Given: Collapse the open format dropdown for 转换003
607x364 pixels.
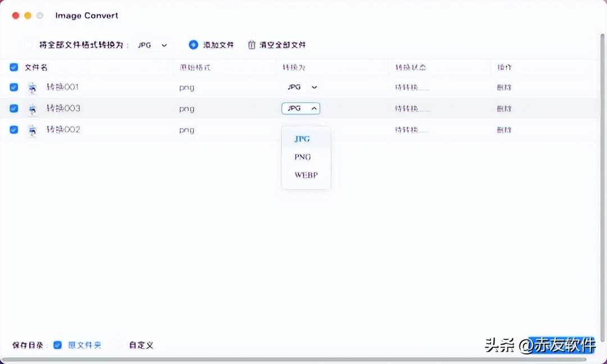Looking at the screenshot, I should click(x=301, y=108).
